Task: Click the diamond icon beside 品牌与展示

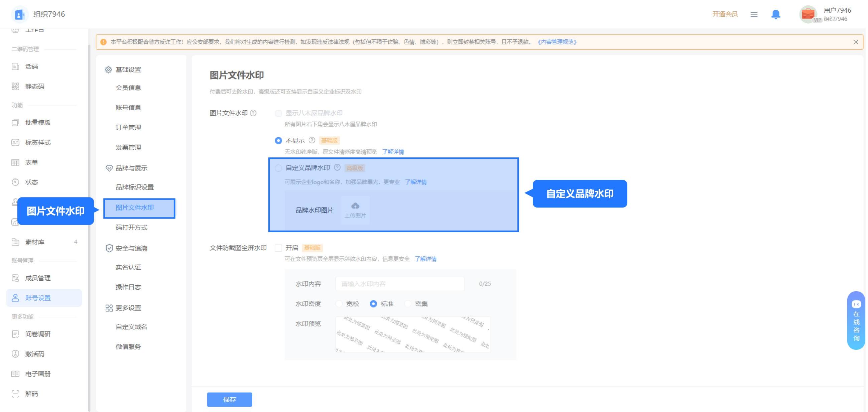Action: pyautogui.click(x=109, y=168)
